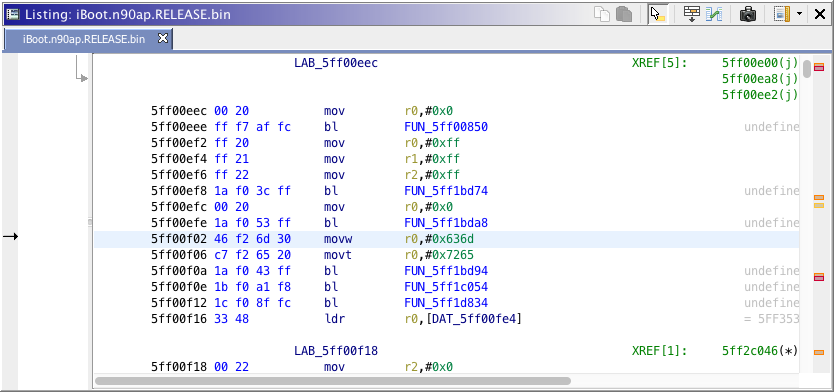Click bytes 46 f2 6d 30
This screenshot has height=392, width=834.
tap(253, 239)
